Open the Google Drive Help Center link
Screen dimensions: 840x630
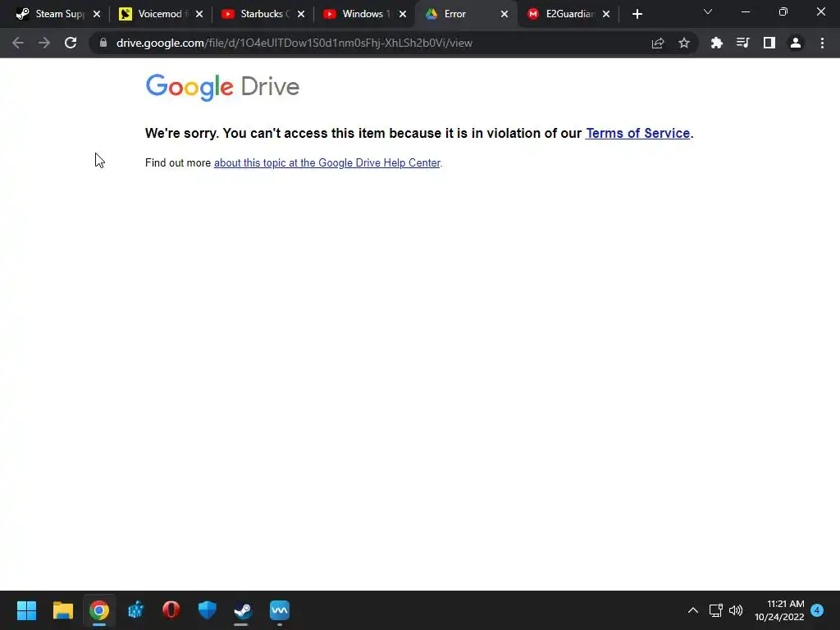click(x=326, y=163)
